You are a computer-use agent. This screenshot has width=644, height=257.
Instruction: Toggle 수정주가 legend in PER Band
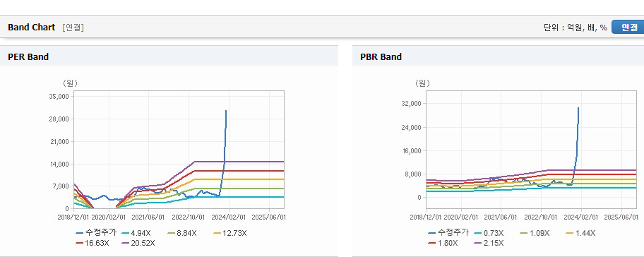tap(97, 233)
